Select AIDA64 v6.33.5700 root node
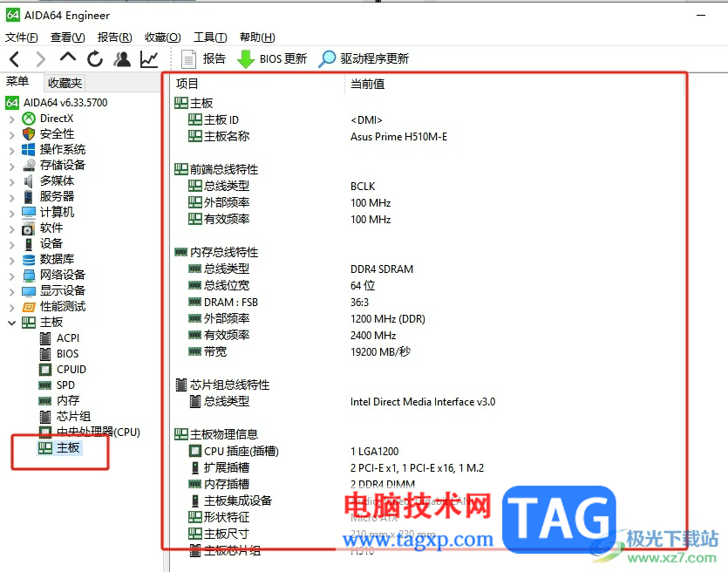 [57, 103]
